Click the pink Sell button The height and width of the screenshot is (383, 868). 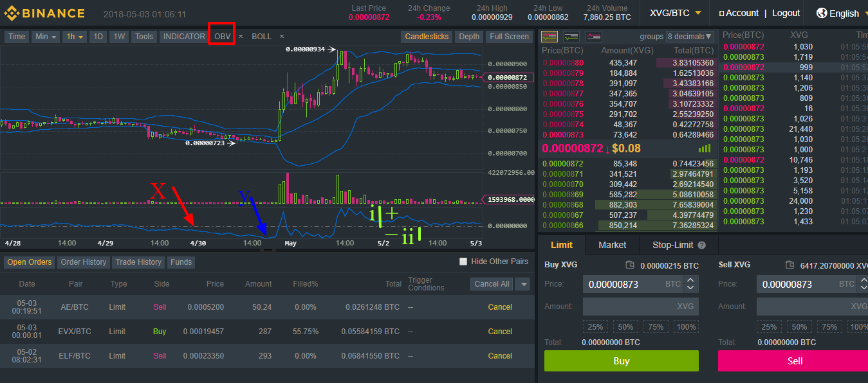click(793, 361)
